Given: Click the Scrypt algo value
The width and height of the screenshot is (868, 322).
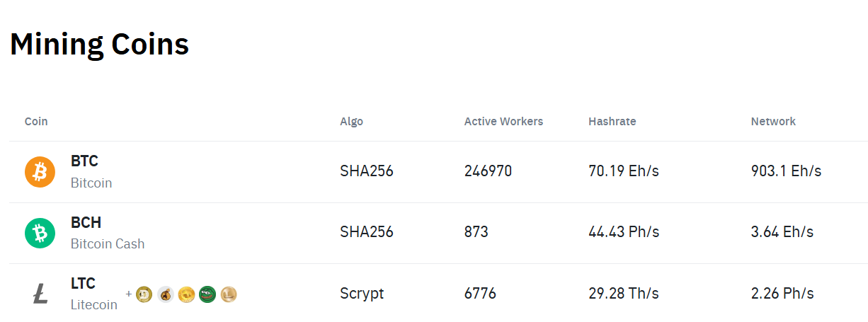Looking at the screenshot, I should [x=362, y=293].
